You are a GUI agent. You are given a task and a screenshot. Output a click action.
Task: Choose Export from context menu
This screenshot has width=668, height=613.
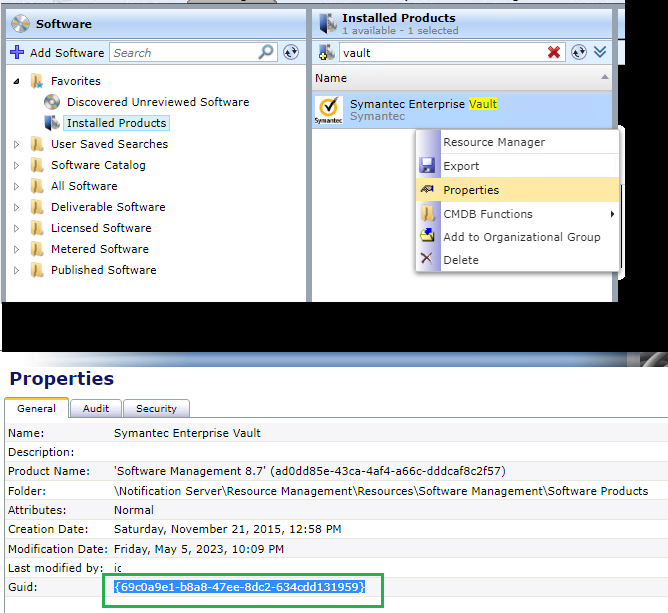(517, 166)
